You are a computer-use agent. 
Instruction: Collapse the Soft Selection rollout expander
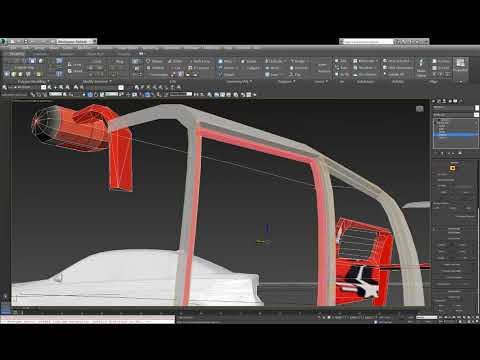click(x=434, y=229)
